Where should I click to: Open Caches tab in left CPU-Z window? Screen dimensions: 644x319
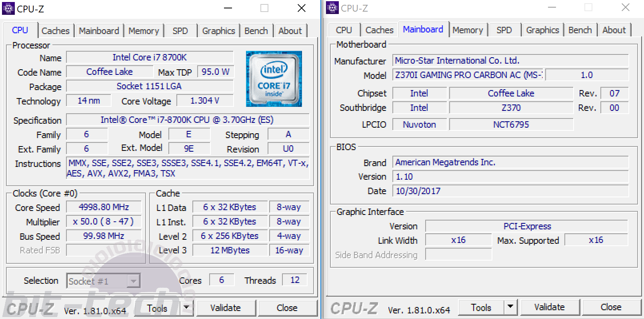56,31
